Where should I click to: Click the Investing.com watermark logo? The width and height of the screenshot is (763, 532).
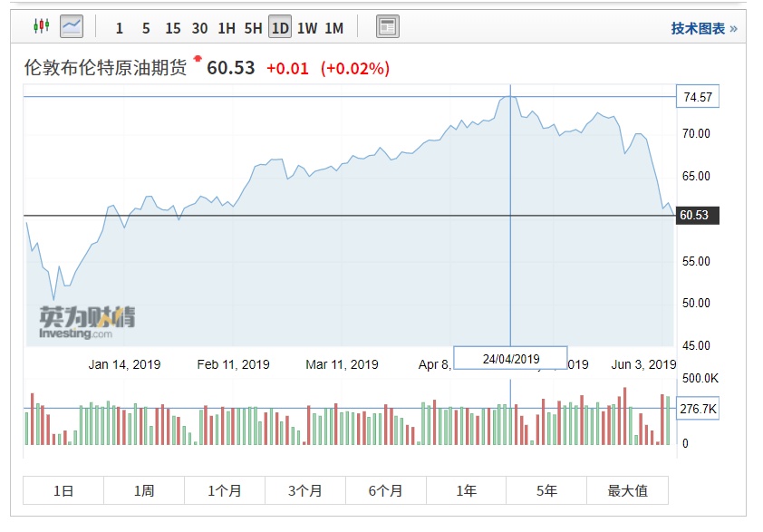tap(87, 321)
